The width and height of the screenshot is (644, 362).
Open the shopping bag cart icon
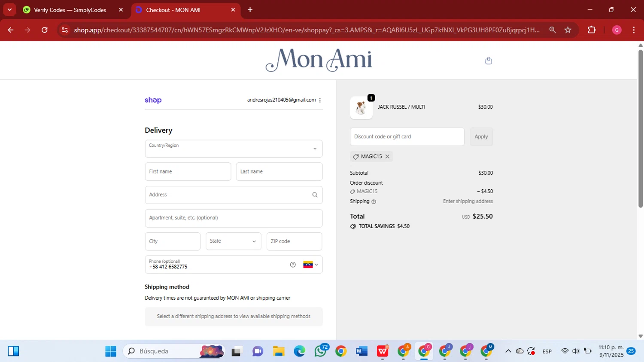488,61
